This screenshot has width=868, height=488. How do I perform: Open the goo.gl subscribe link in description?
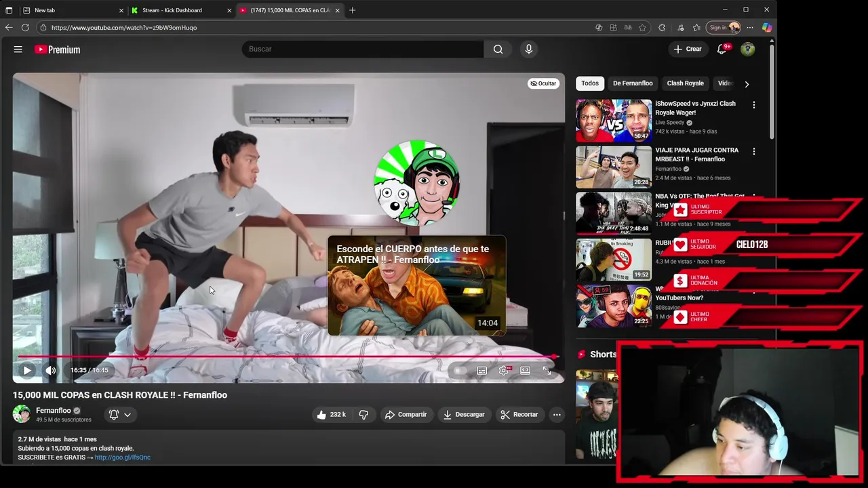(122, 457)
